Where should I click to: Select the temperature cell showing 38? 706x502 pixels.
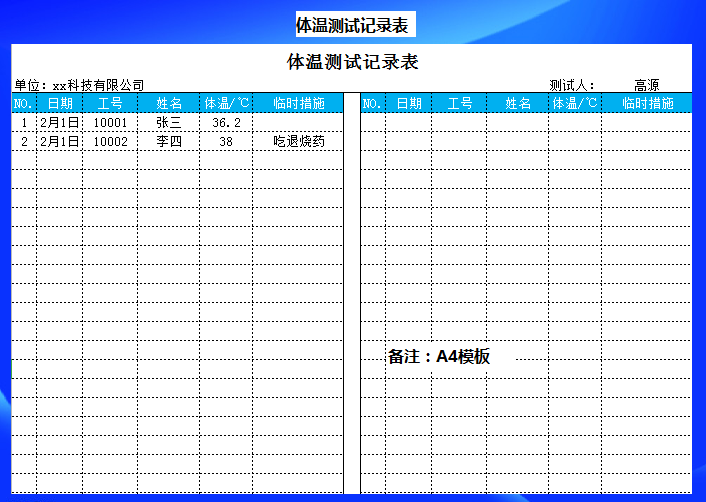point(226,141)
